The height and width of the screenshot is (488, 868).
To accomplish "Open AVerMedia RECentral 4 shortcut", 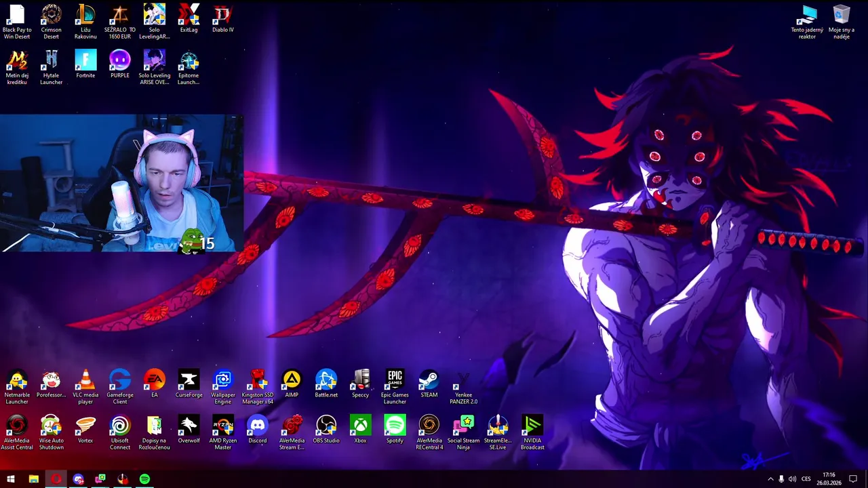I will [x=429, y=433].
